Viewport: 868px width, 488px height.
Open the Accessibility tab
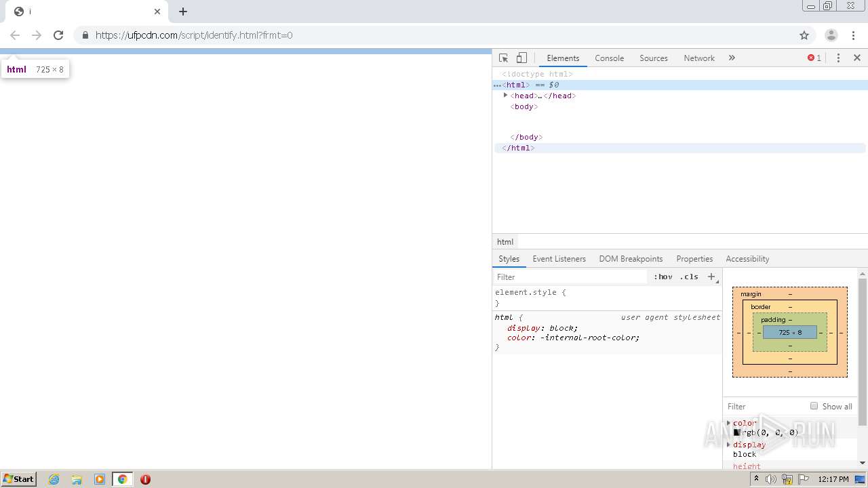pos(747,259)
